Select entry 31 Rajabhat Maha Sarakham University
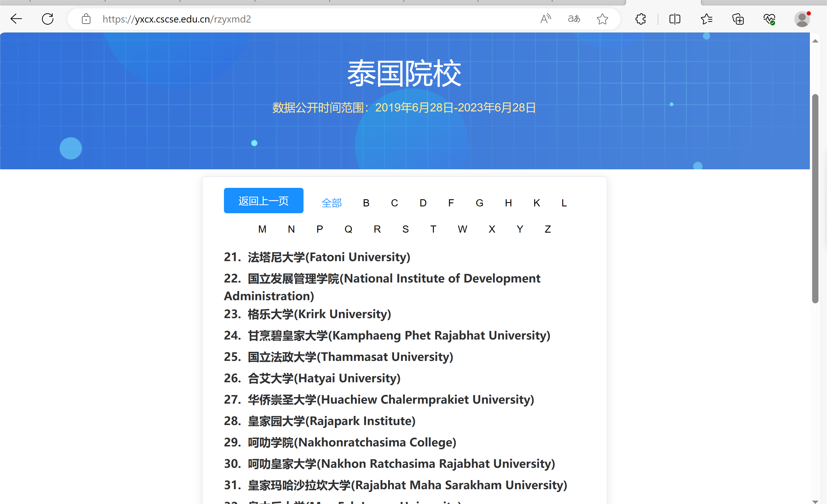Image resolution: width=827 pixels, height=504 pixels. 395,485
